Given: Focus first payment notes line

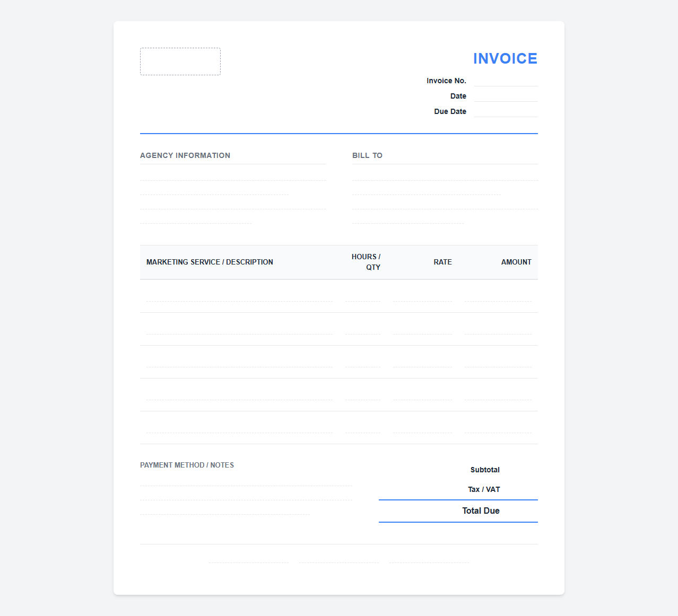Looking at the screenshot, I should (x=246, y=480).
